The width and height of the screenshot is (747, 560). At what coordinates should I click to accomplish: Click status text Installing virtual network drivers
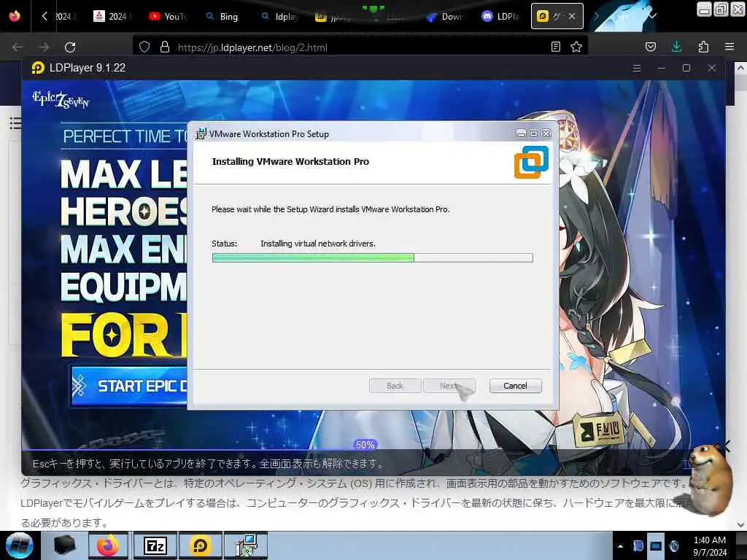318,244
